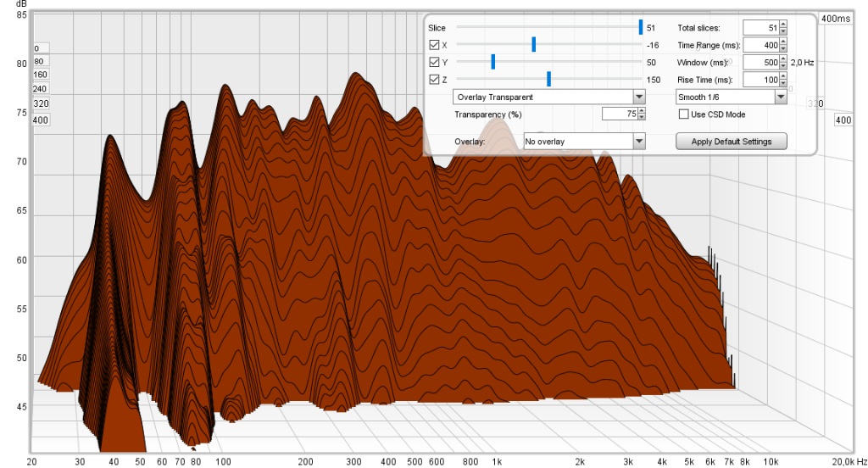The height and width of the screenshot is (468, 868).
Task: Click Apply Default Settings button
Action: [x=732, y=142]
